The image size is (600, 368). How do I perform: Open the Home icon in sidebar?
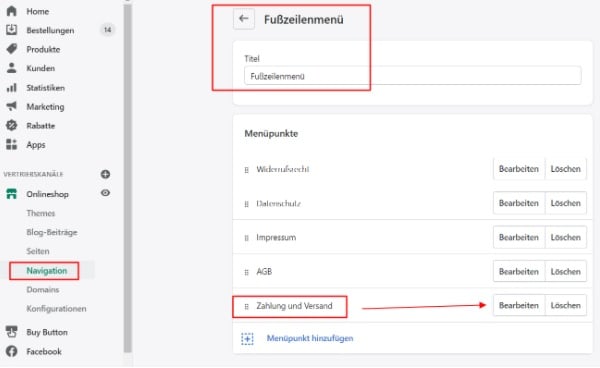[x=11, y=11]
